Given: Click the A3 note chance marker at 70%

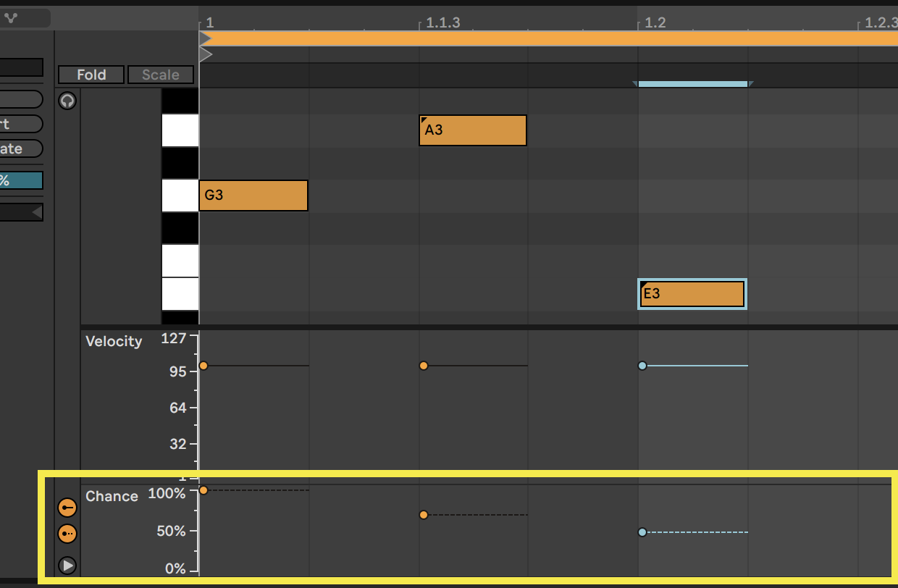Looking at the screenshot, I should (x=424, y=515).
